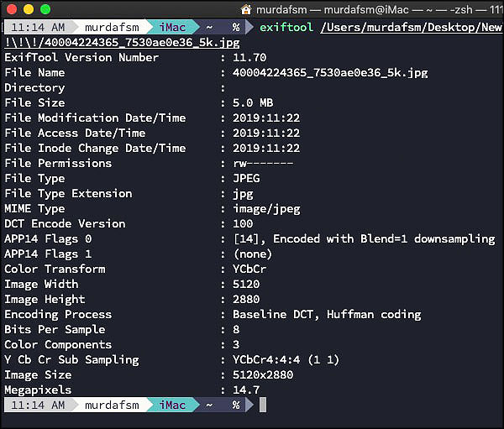504x429 pixels.
Task: Click the window title murdafsm@iMac text
Action: tap(366, 9)
